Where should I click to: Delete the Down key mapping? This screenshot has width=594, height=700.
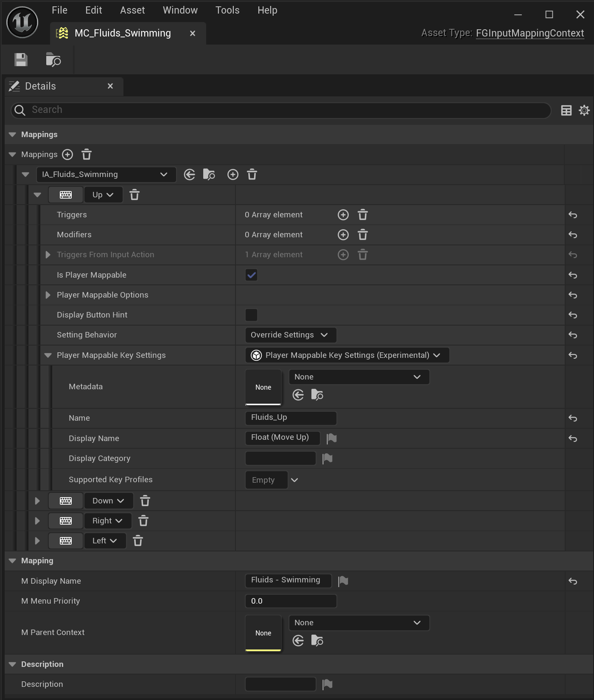145,501
